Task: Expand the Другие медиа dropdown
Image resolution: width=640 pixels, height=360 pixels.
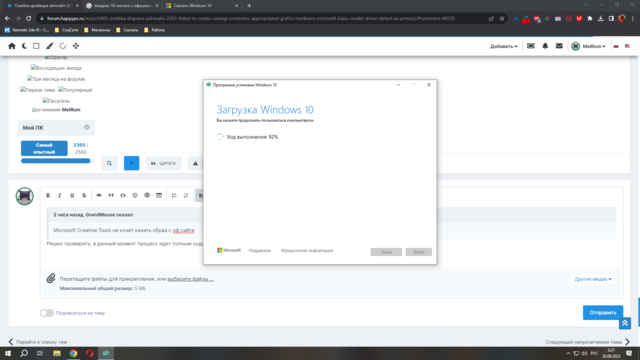Action: point(593,279)
